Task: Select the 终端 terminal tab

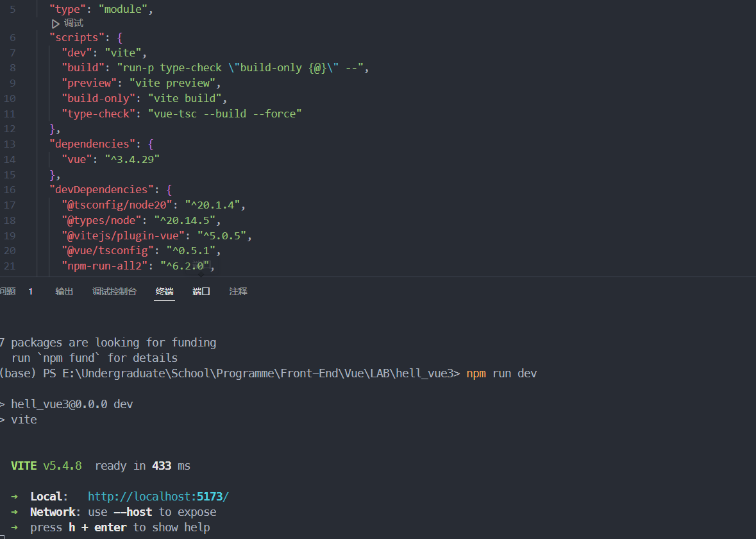Action: 164,291
